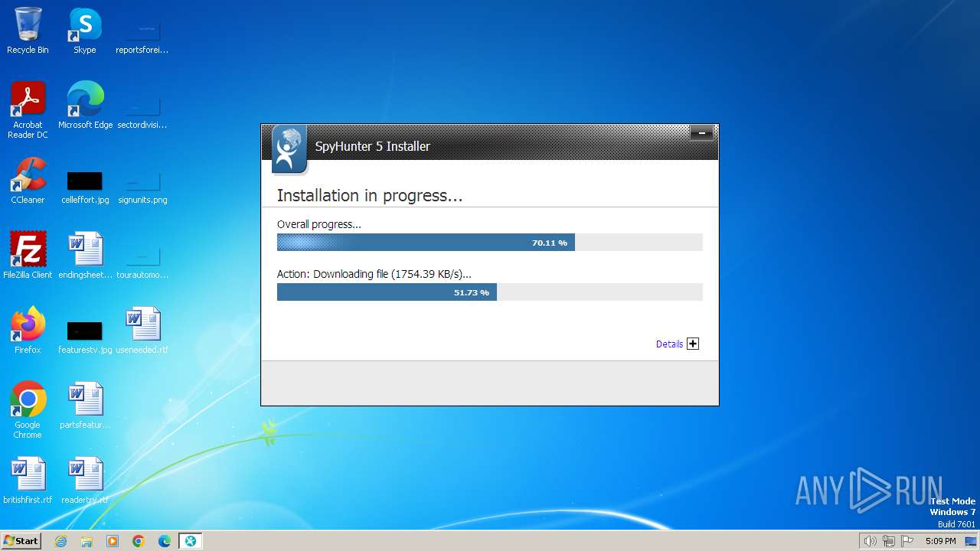This screenshot has width=980, height=551.
Task: Click the network tray icon
Action: coord(889,541)
